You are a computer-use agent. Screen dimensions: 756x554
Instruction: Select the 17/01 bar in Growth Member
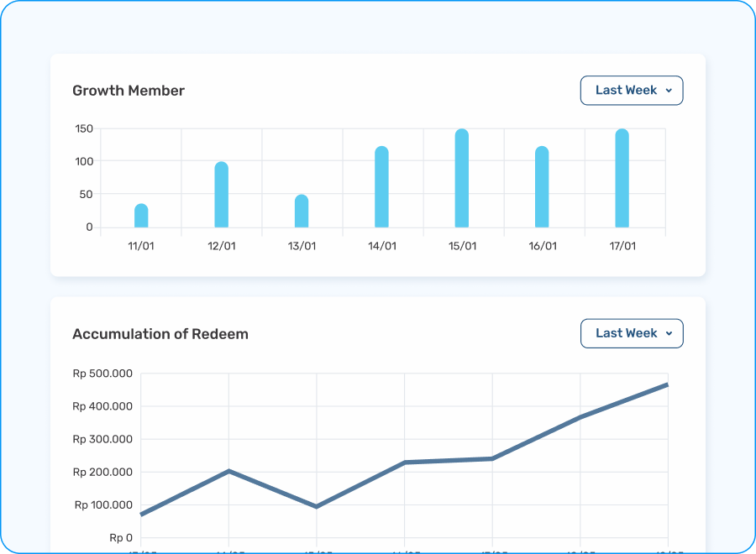pyautogui.click(x=622, y=178)
